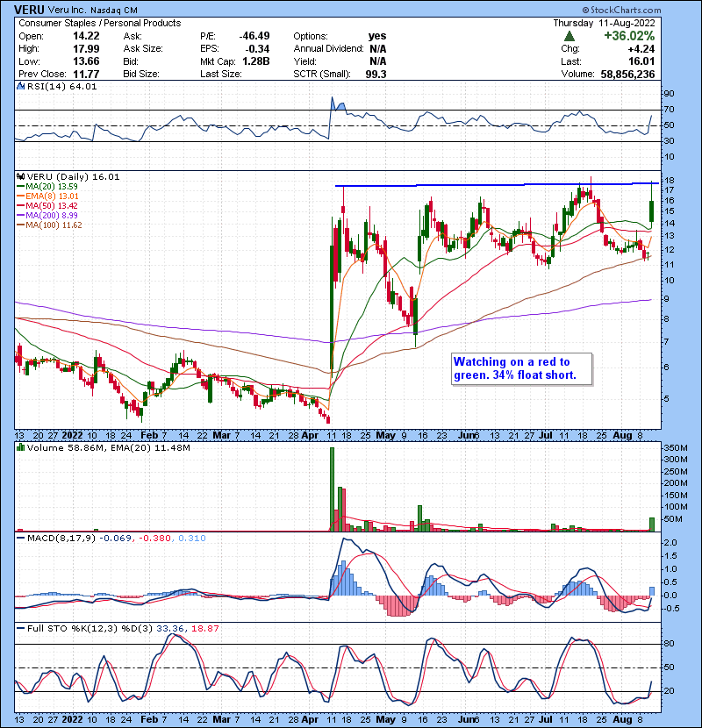Click the Volume 58.86M, EMA(20) 11.48M label

click(x=108, y=447)
